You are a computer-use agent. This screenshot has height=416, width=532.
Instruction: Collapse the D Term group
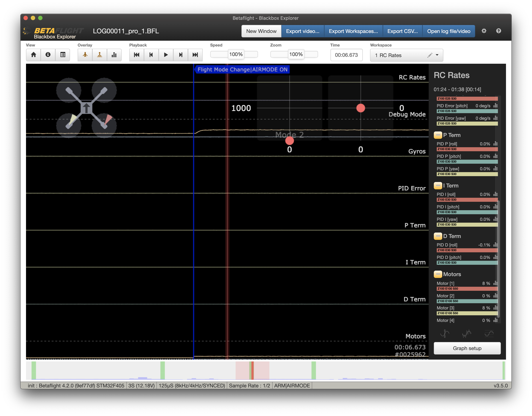tap(438, 236)
